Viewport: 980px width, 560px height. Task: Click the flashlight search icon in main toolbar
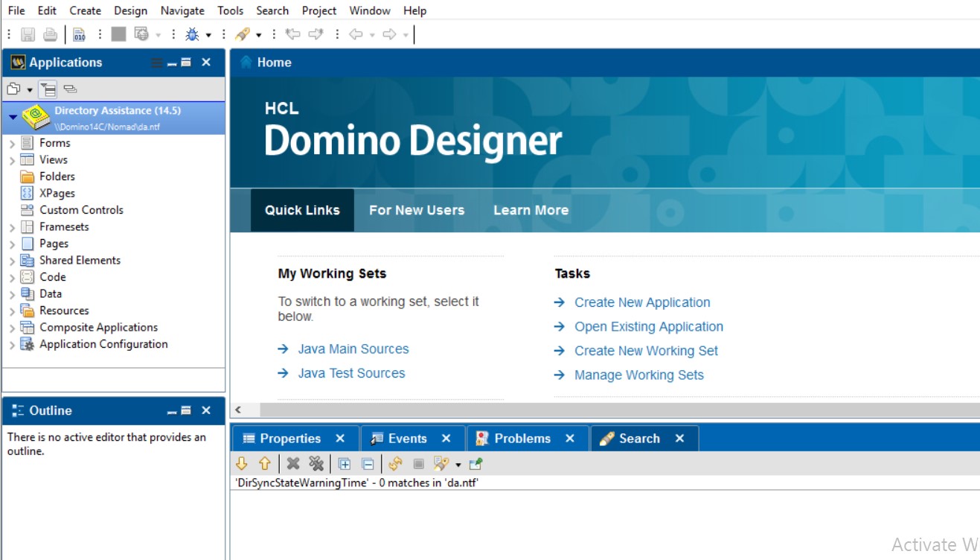[242, 34]
